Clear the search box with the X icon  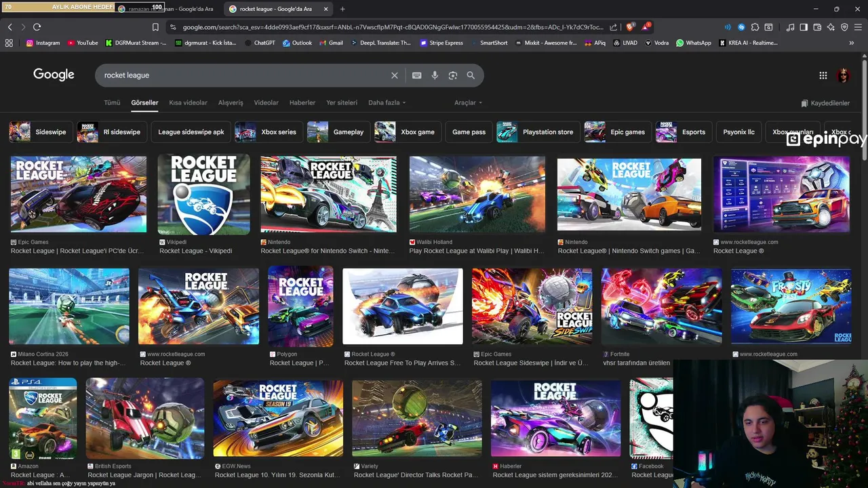(395, 75)
